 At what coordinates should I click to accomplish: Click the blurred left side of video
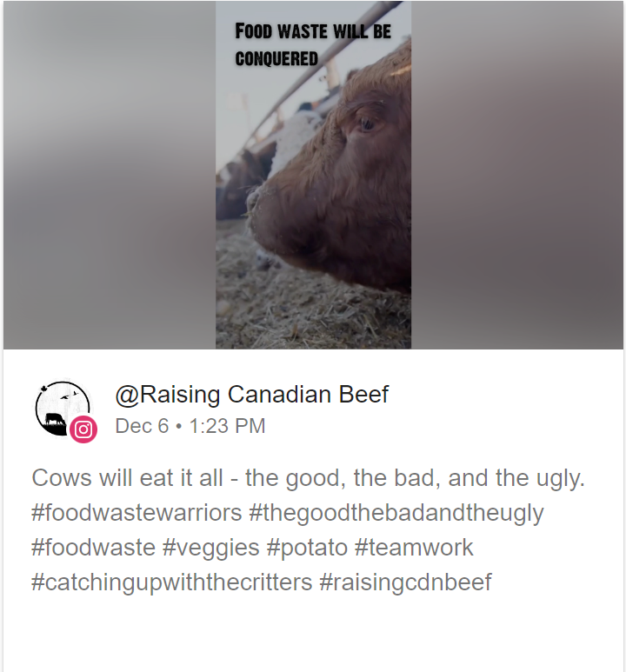pyautogui.click(x=110, y=175)
